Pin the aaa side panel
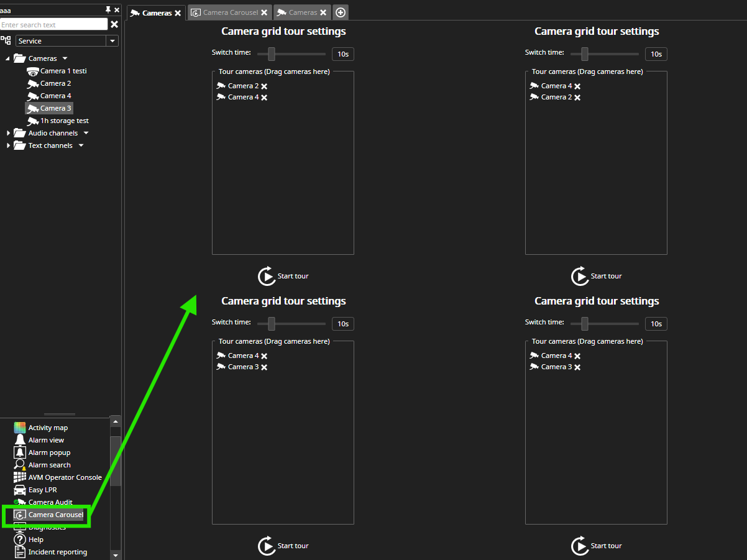 pos(108,10)
